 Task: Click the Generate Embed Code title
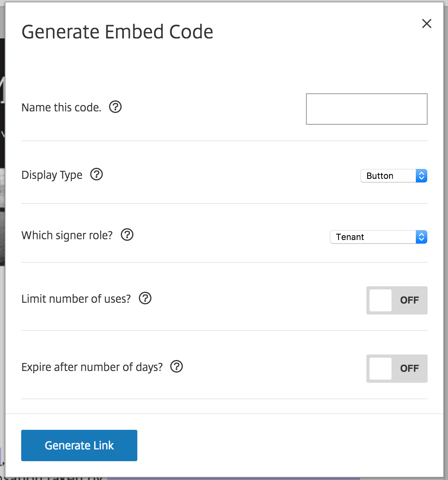tap(118, 31)
